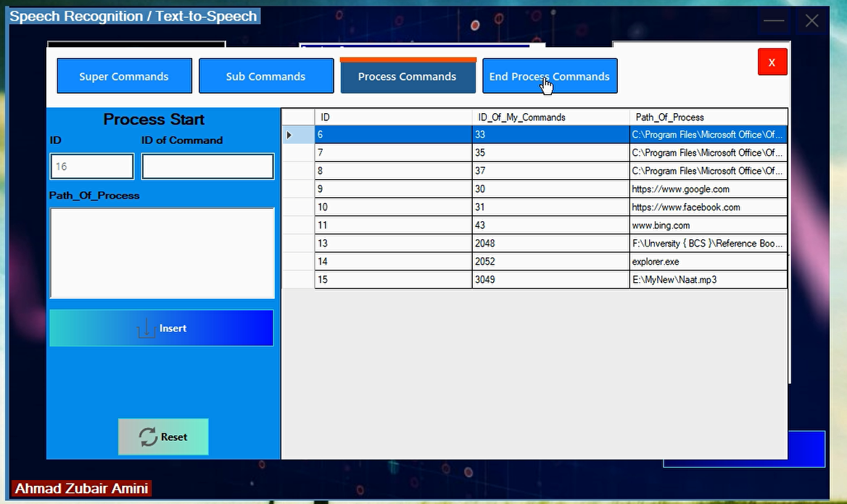The width and height of the screenshot is (847, 504).
Task: Select the Process Commands tab
Action: [407, 76]
